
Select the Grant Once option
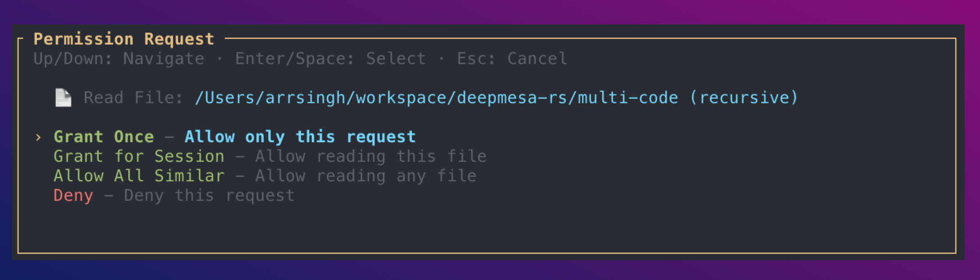pos(103,136)
